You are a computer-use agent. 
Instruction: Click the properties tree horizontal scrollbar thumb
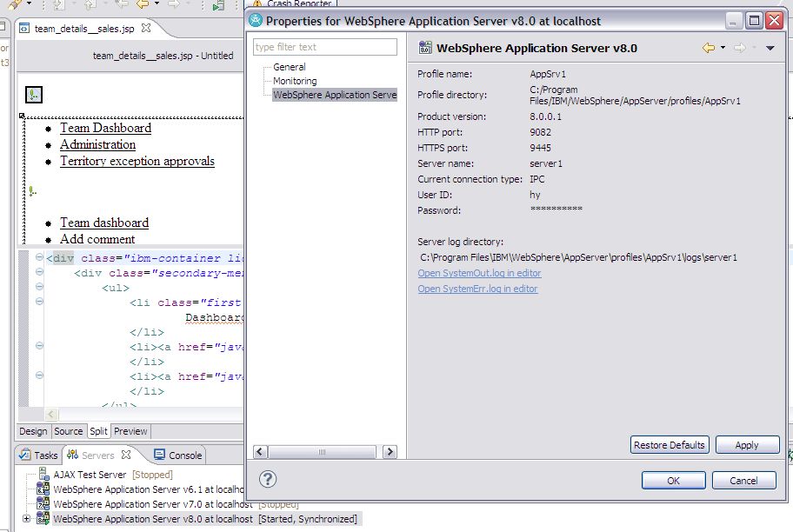coord(322,452)
